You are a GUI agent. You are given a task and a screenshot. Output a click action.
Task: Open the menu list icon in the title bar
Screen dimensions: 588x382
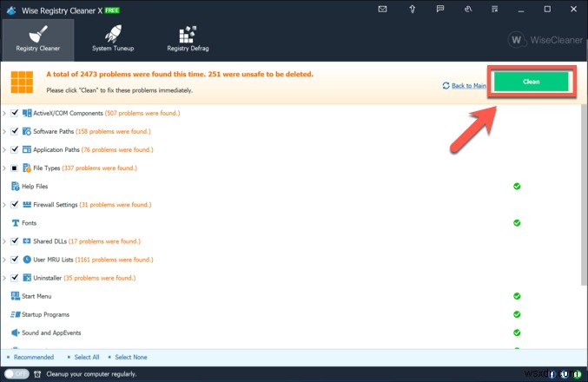coord(494,10)
